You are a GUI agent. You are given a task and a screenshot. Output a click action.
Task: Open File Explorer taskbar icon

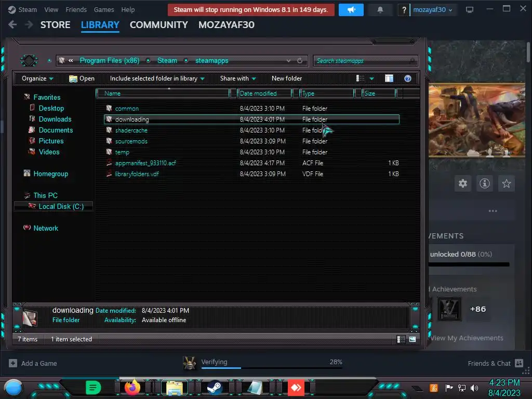pyautogui.click(x=175, y=388)
